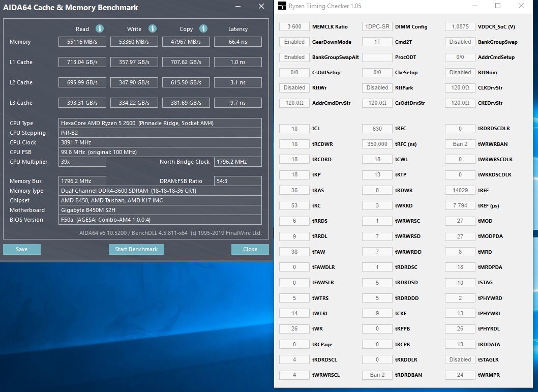538x392 pixels.
Task: Click the BankGroupSwapAlt label
Action: (335, 57)
